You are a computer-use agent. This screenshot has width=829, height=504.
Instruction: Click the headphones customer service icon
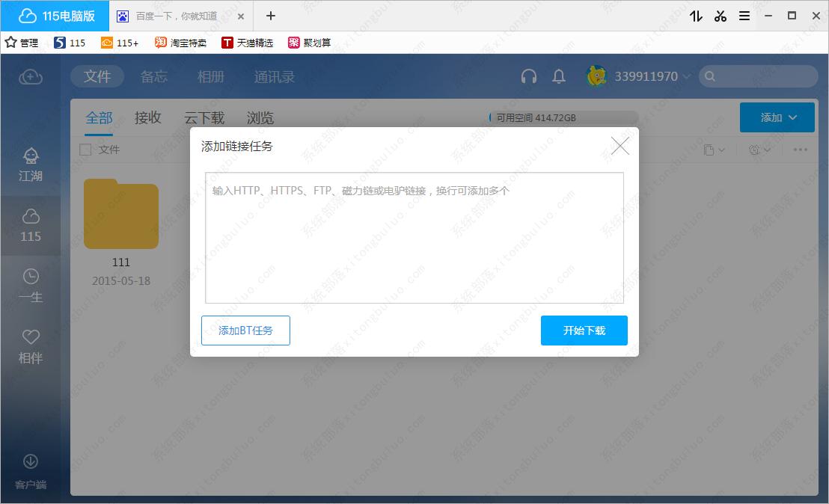tap(529, 76)
